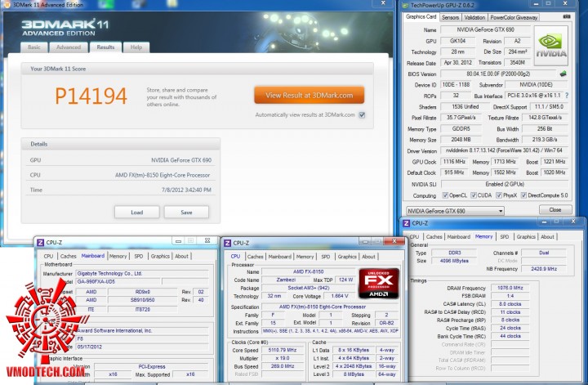Toggle the OpenCL computing checkbox
Viewport: 588px width, 385px height.
[x=445, y=195]
